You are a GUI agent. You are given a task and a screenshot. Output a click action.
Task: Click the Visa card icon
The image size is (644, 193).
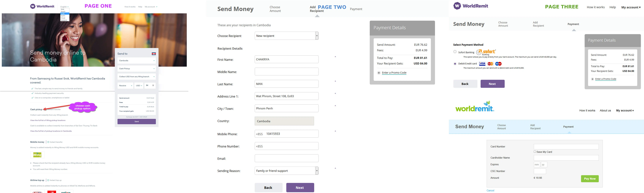(x=482, y=64)
